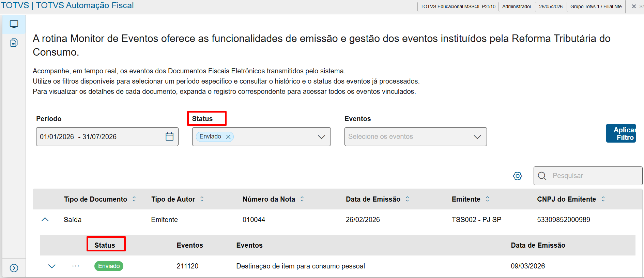Open table settings gear icon
This screenshot has height=278, width=644.
point(518,176)
